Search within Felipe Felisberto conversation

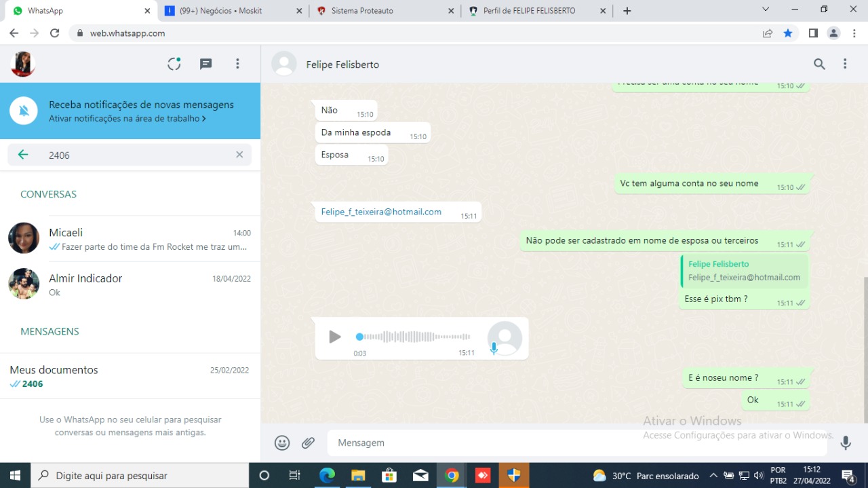pos(819,64)
